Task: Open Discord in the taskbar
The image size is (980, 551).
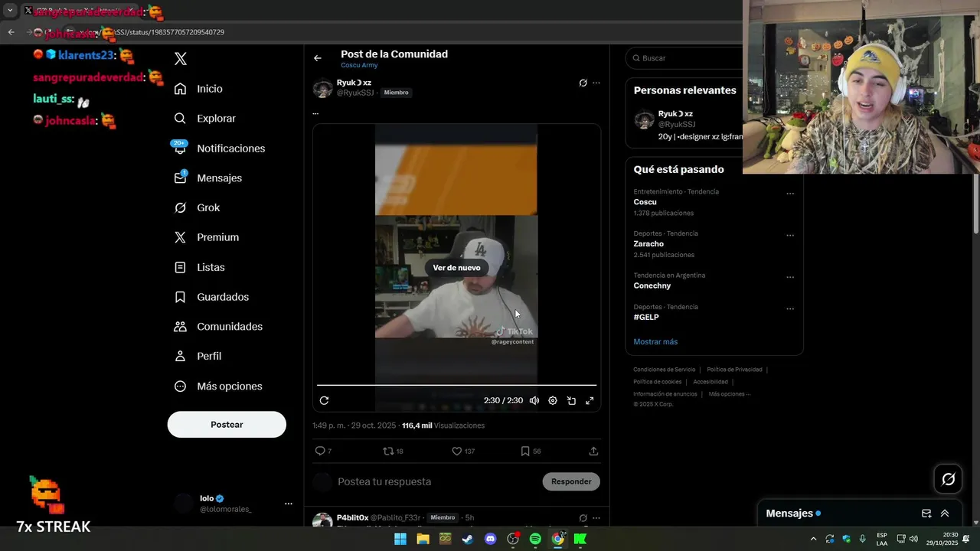Action: pyautogui.click(x=491, y=539)
